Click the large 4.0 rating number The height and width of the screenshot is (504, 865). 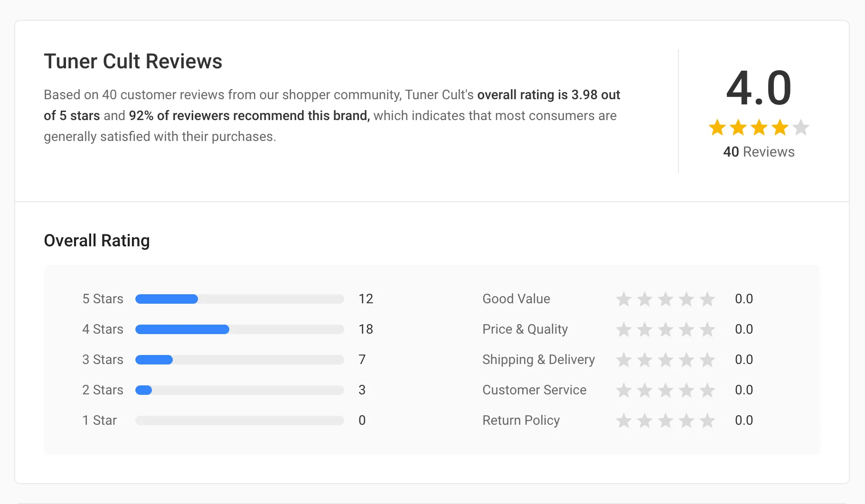[x=759, y=88]
